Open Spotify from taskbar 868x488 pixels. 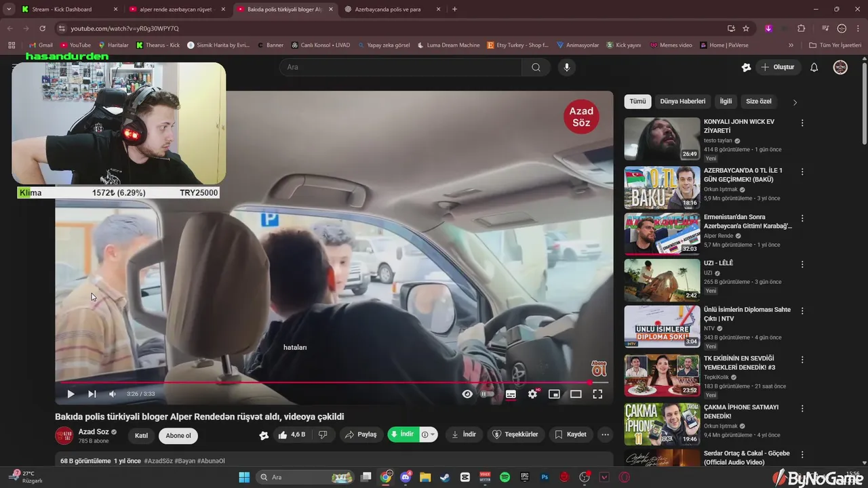point(505,477)
